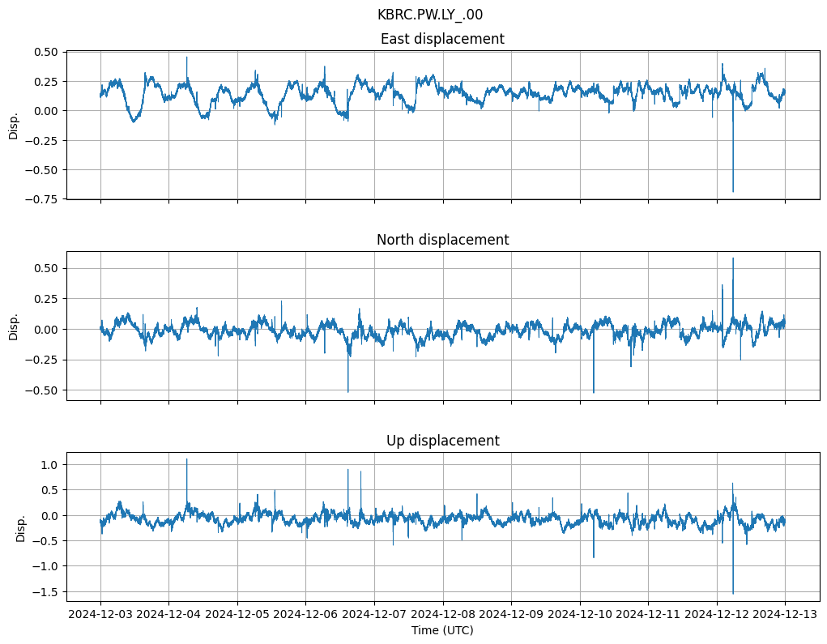Click the Disp. label of North plot
This screenshot has height=644, width=827.
[13, 326]
